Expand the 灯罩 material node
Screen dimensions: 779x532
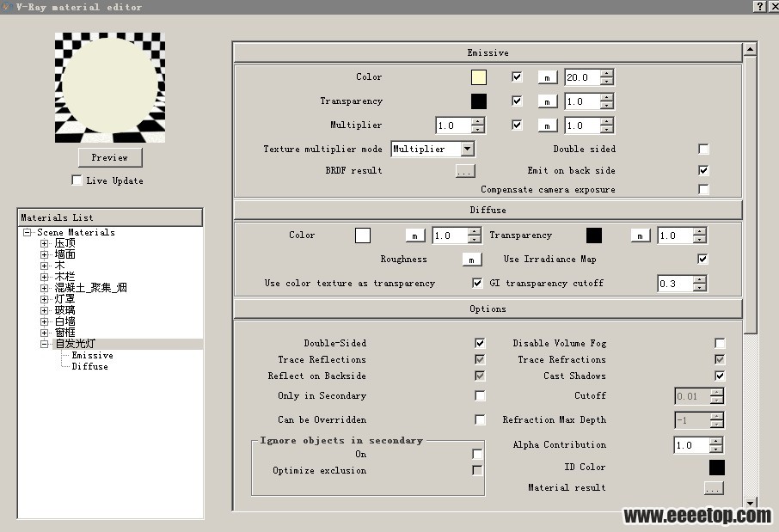click(x=44, y=299)
